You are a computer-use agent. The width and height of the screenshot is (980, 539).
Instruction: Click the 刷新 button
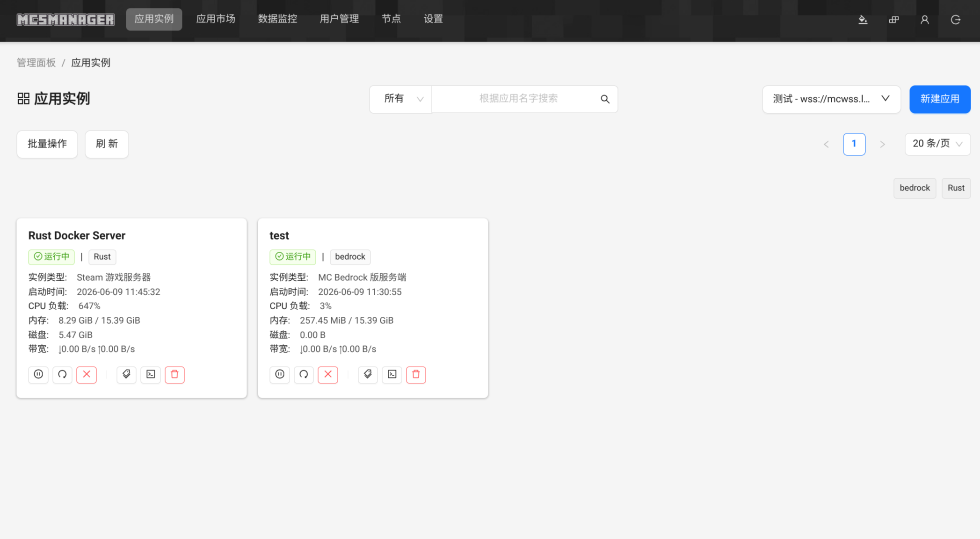pyautogui.click(x=107, y=144)
